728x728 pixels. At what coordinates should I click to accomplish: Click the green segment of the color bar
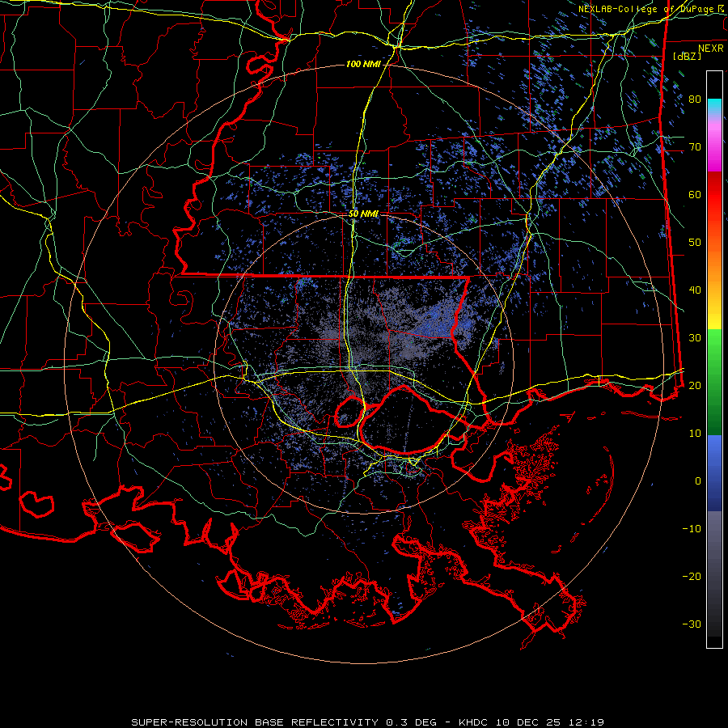[714, 382]
